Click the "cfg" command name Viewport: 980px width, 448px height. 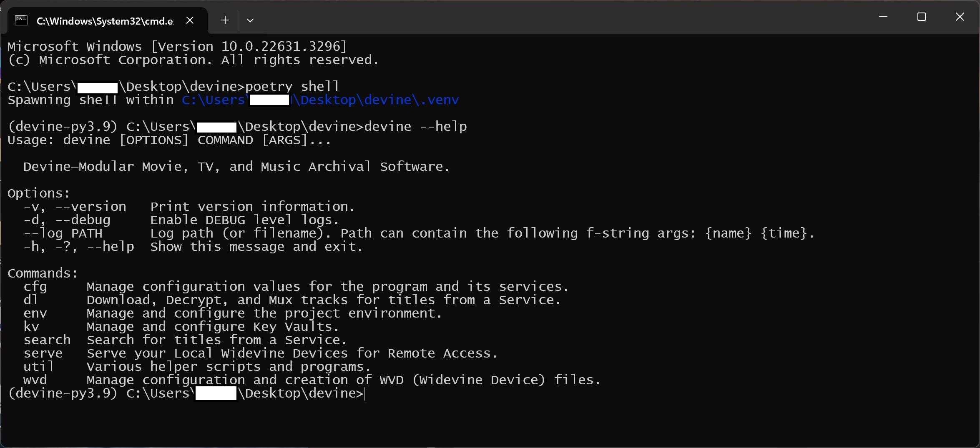pyautogui.click(x=35, y=287)
